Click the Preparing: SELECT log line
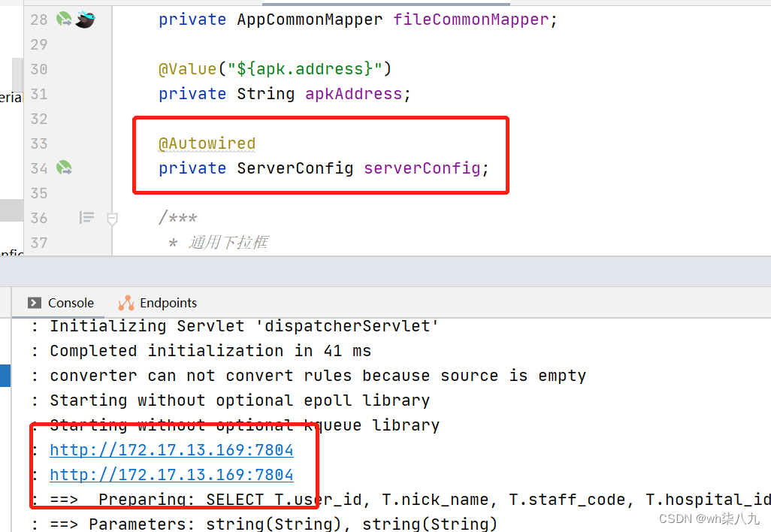The height and width of the screenshot is (532, 771). [x=225, y=499]
